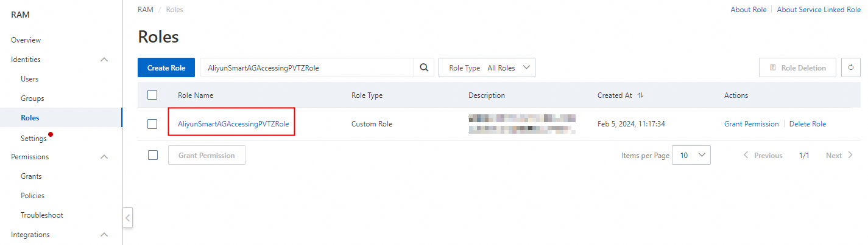Collapse the Identities menu section
This screenshot has width=868, height=245.
[x=104, y=60]
